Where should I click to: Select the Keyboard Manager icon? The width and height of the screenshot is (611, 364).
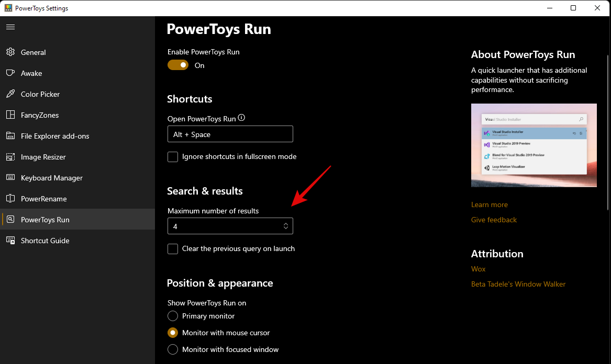coord(10,178)
